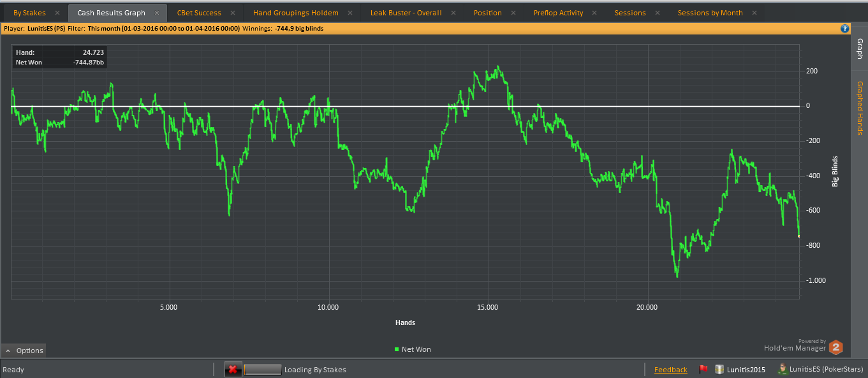Image resolution: width=868 pixels, height=378 pixels.
Task: Click the red flag icon in status bar
Action: pos(703,369)
